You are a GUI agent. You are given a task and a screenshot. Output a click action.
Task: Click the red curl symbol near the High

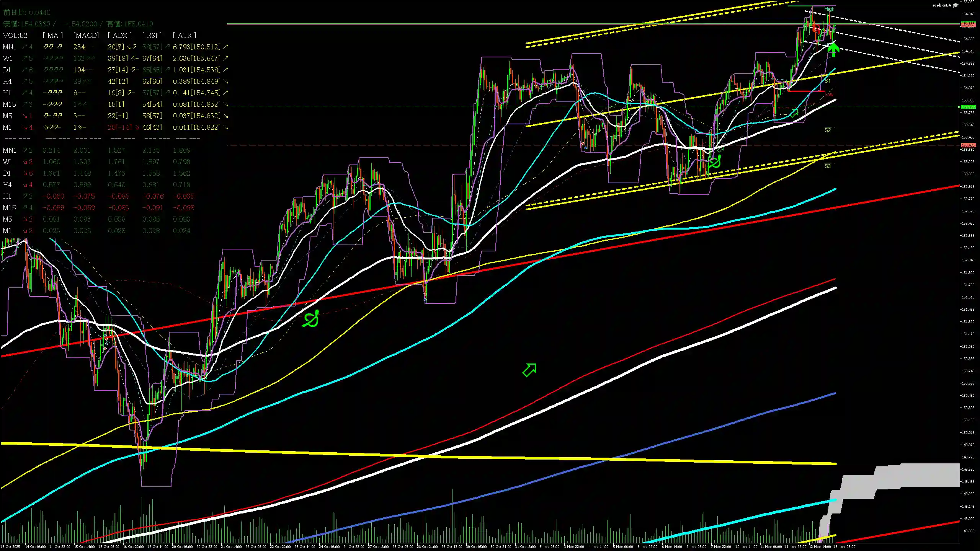[817, 29]
